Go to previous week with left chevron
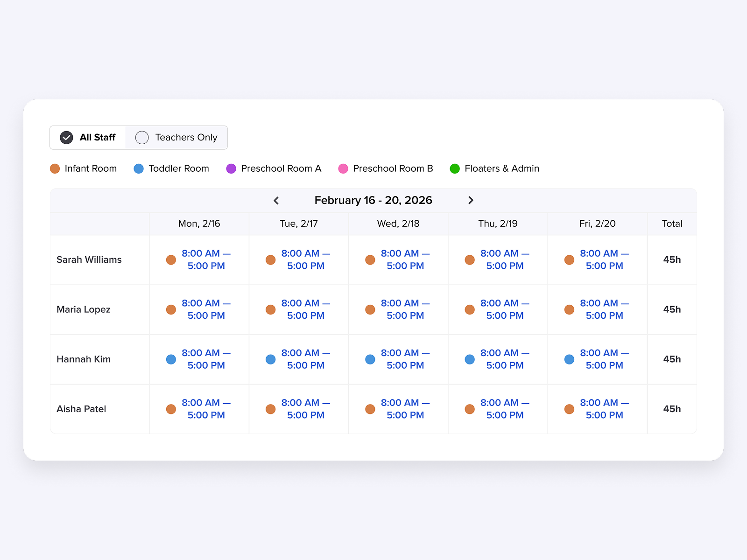 click(276, 200)
